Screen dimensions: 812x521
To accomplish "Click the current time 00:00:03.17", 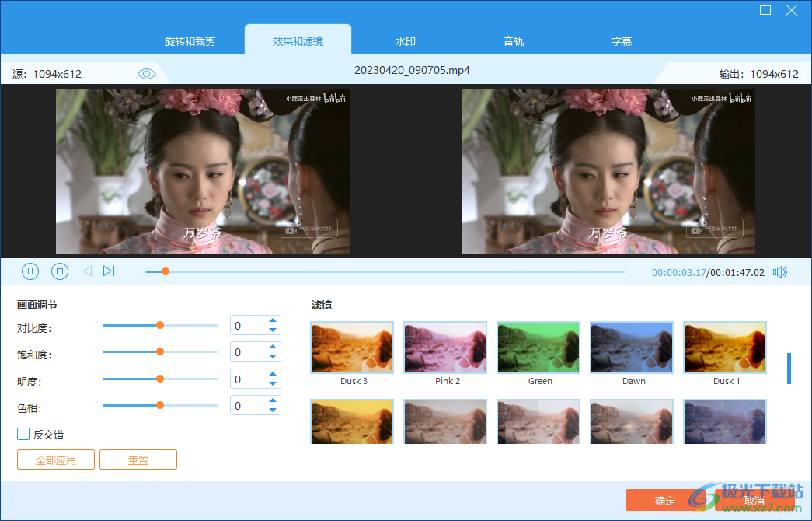I will pyautogui.click(x=679, y=273).
